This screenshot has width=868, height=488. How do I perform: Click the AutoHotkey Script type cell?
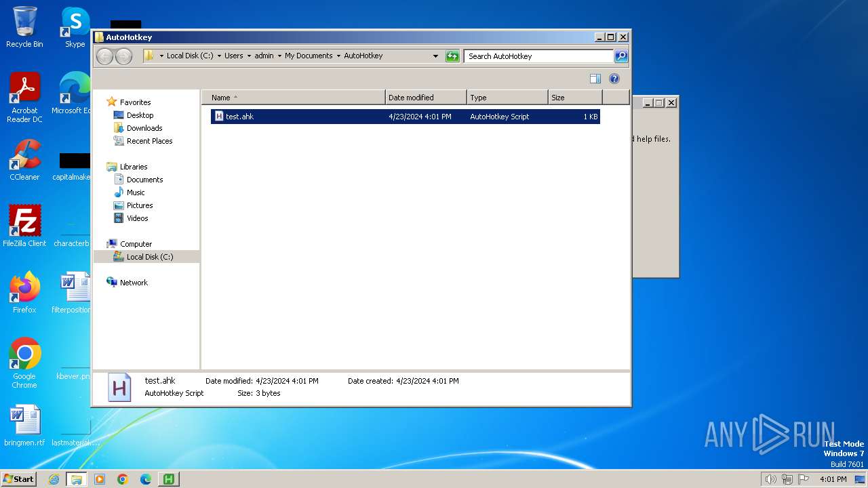(500, 117)
